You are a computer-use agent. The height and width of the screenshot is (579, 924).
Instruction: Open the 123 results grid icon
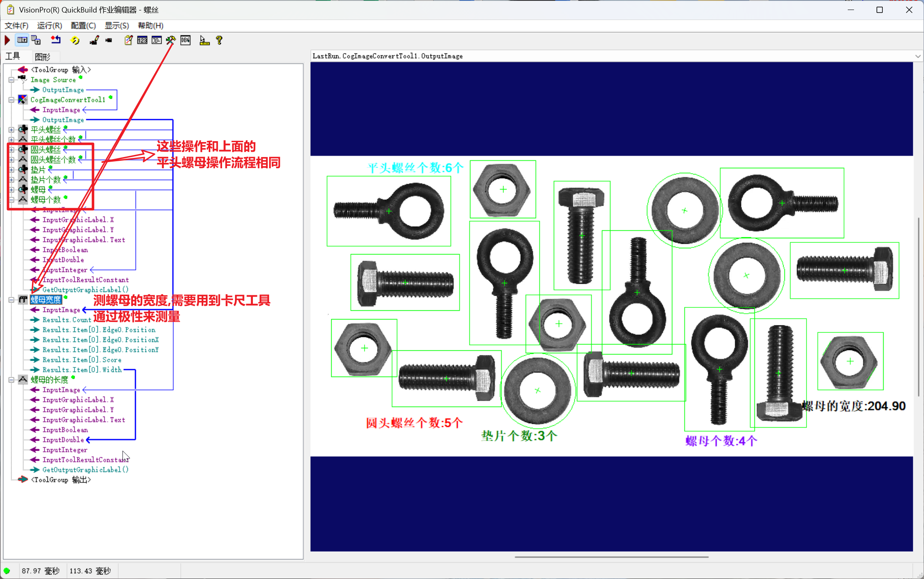142,40
